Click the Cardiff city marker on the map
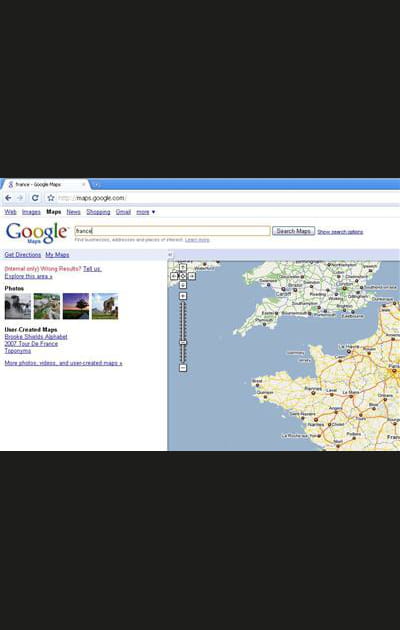 point(283,289)
